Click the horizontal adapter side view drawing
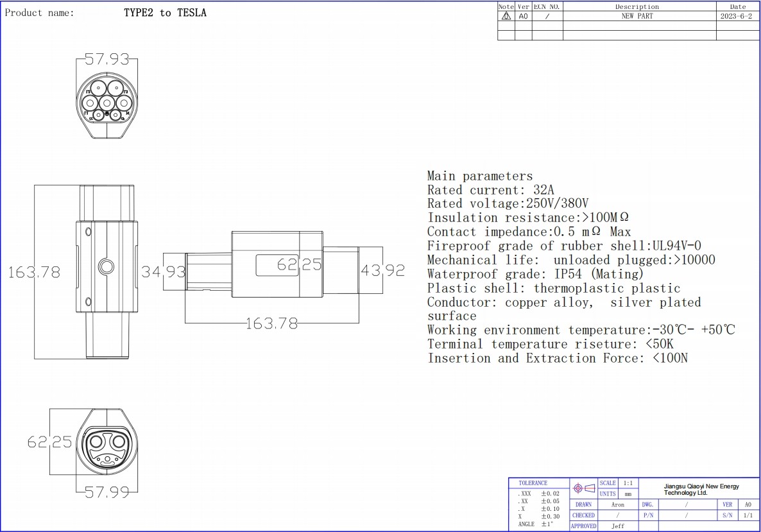The height and width of the screenshot is (532, 761). (276, 264)
